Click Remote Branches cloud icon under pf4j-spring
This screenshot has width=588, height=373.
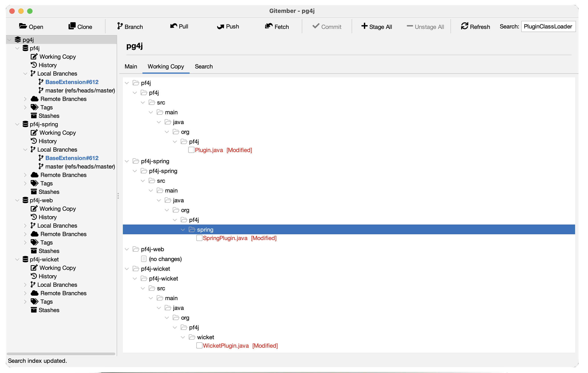pos(35,175)
